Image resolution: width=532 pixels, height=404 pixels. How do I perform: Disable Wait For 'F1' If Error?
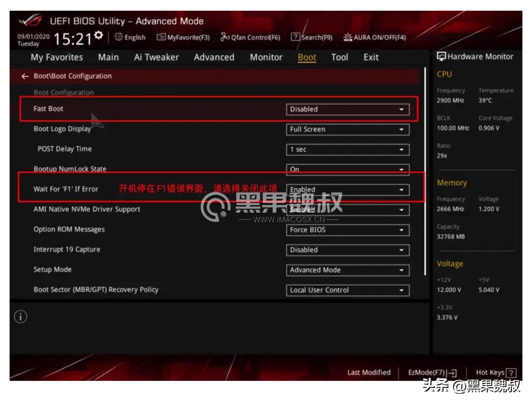pos(348,189)
